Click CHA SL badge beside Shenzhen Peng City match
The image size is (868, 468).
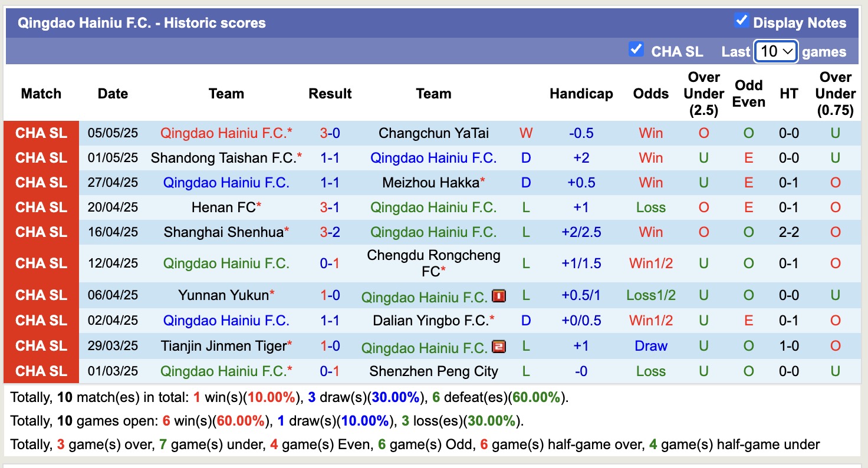point(41,371)
